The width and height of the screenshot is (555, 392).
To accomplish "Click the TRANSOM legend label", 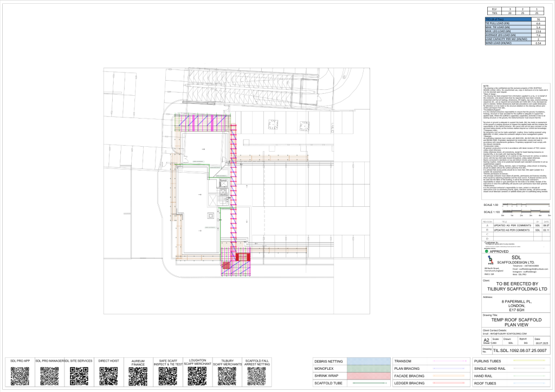I will [x=403, y=361].
